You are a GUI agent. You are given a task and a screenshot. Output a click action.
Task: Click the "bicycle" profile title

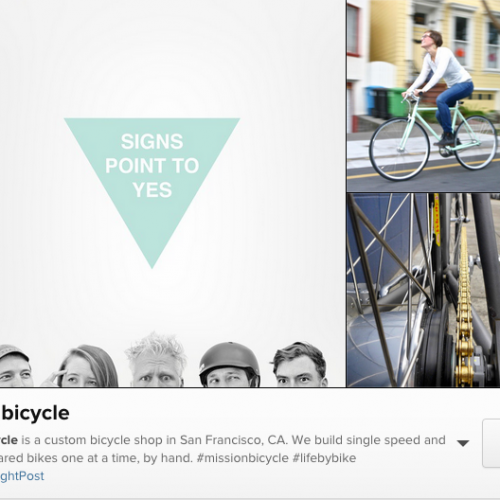35,414
